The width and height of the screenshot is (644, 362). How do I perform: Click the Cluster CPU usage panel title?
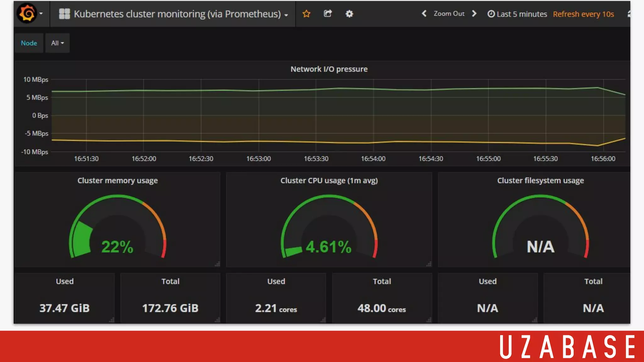click(x=329, y=181)
